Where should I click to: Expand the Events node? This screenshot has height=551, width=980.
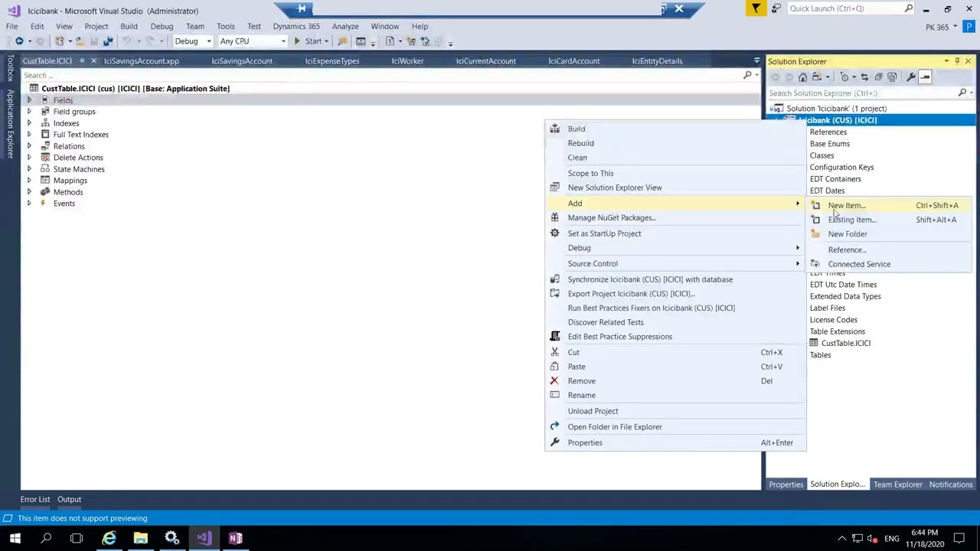coord(29,204)
